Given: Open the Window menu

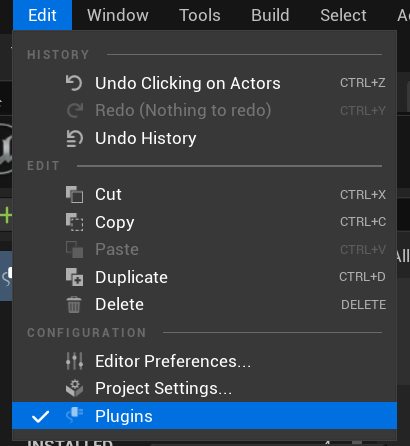Looking at the screenshot, I should (118, 15).
